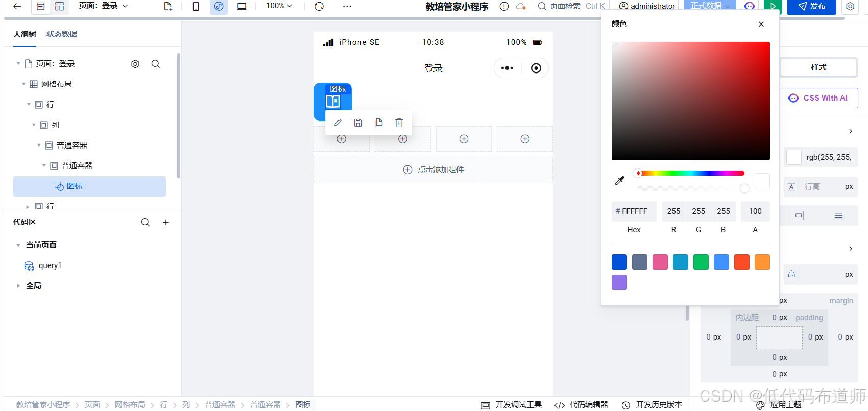Open page settings icon in outline tree
The image size is (868, 411).
135,64
